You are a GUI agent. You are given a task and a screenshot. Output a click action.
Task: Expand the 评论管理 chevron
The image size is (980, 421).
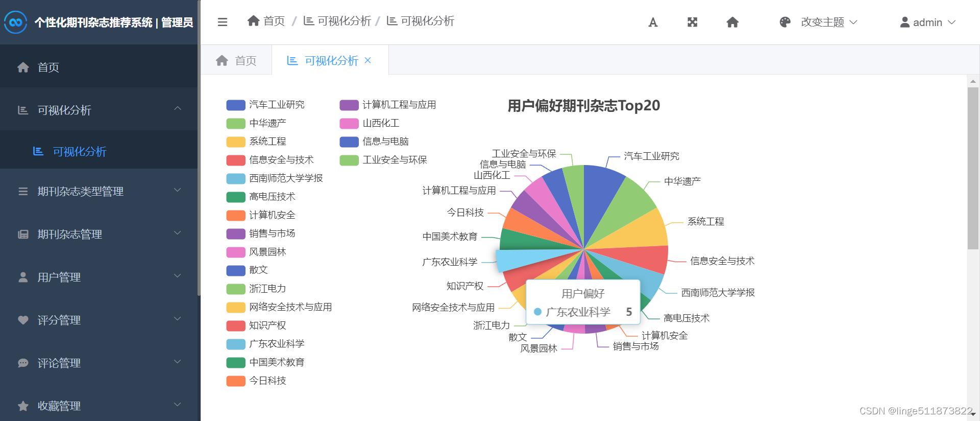[x=178, y=362]
